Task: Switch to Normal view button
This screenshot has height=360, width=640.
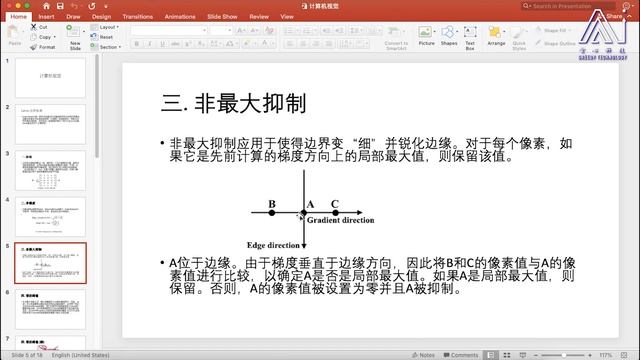Action: tap(491, 355)
